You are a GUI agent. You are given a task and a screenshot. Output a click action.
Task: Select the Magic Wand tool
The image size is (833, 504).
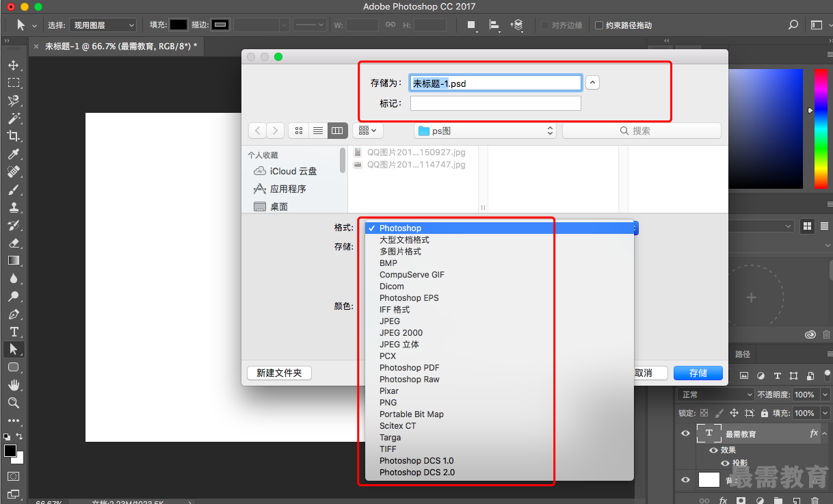pyautogui.click(x=13, y=118)
